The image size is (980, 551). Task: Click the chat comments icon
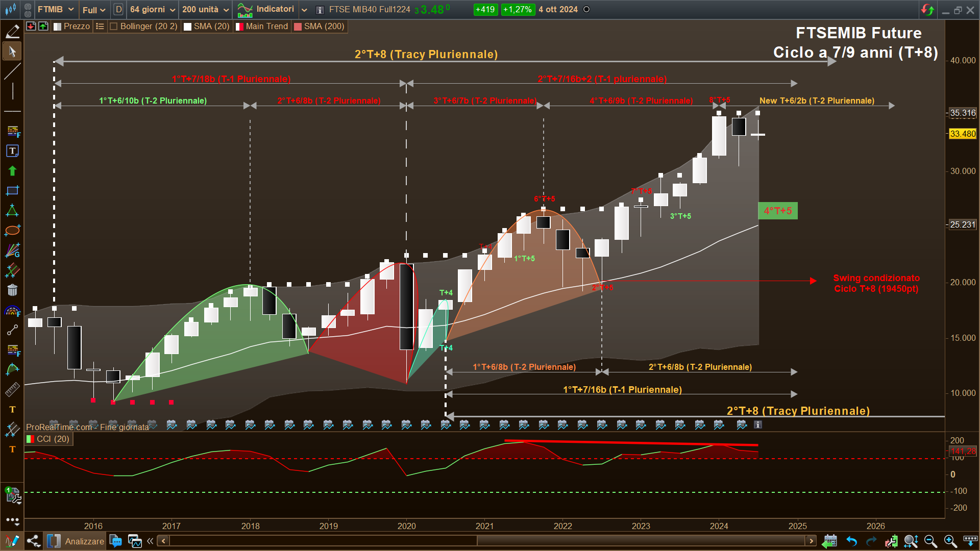[x=116, y=541]
